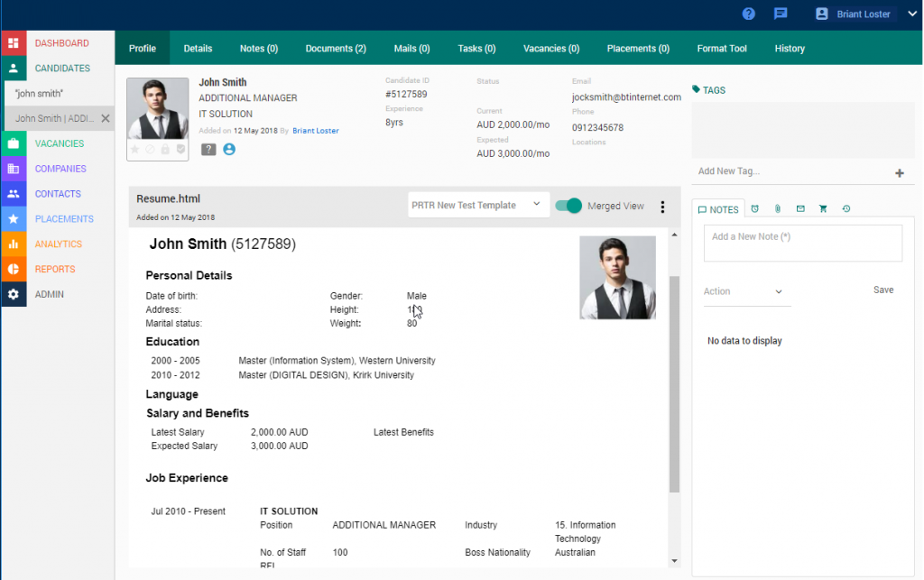This screenshot has height=580, width=924.
Task: Toggle the lock icon under candidate photo
Action: (165, 150)
